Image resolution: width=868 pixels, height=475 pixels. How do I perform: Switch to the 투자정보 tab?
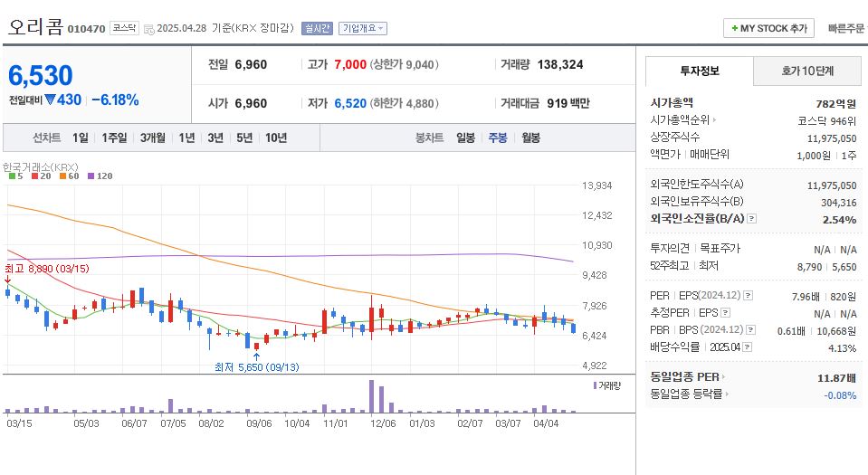[x=699, y=71]
